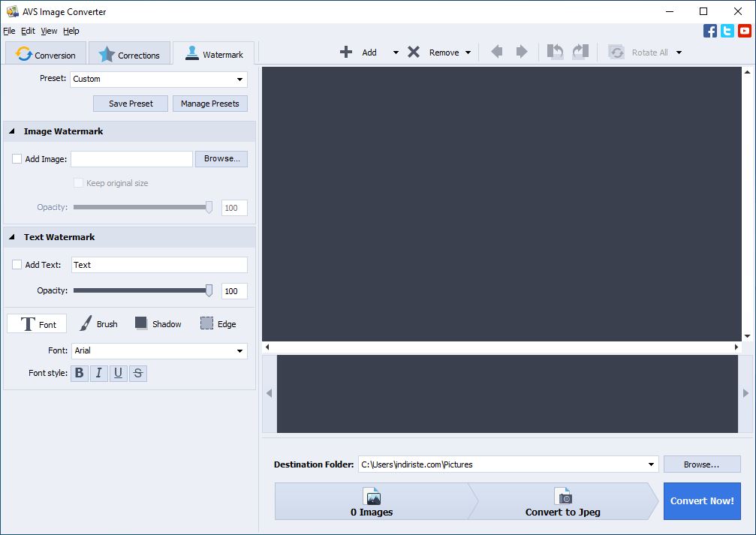756x535 pixels.
Task: Open the Help menu
Action: [71, 31]
